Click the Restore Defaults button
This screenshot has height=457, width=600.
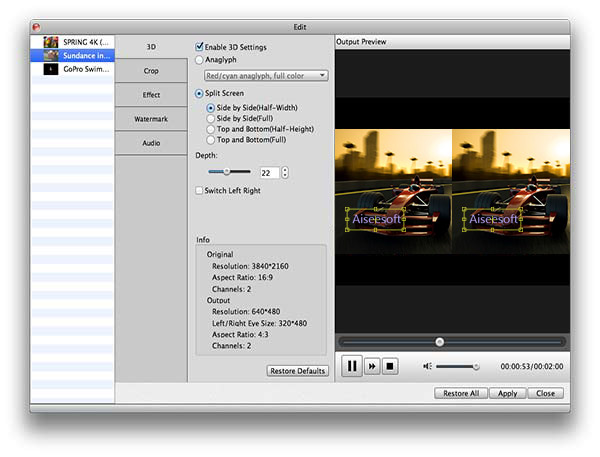[x=297, y=370]
